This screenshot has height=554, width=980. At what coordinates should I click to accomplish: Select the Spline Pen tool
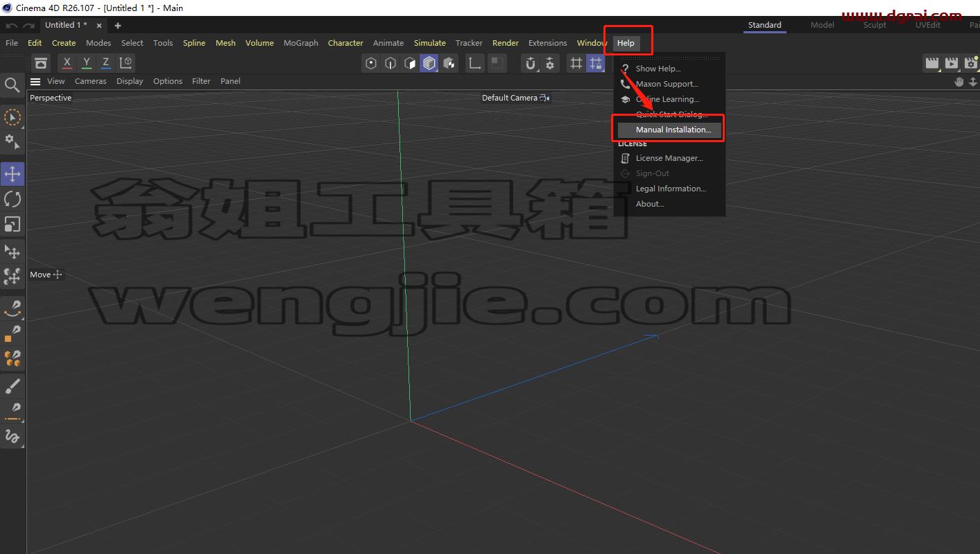click(x=12, y=307)
